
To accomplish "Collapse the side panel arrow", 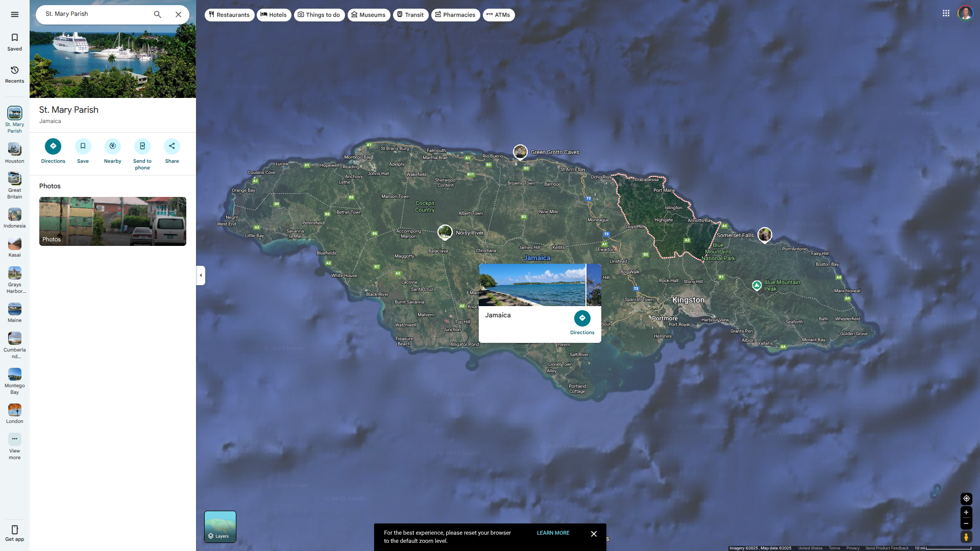I will [x=201, y=275].
